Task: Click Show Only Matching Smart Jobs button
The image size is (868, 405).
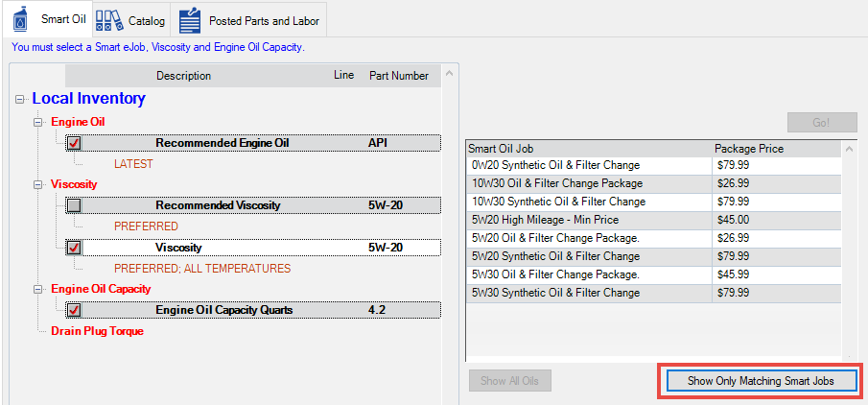Action: coord(762,381)
